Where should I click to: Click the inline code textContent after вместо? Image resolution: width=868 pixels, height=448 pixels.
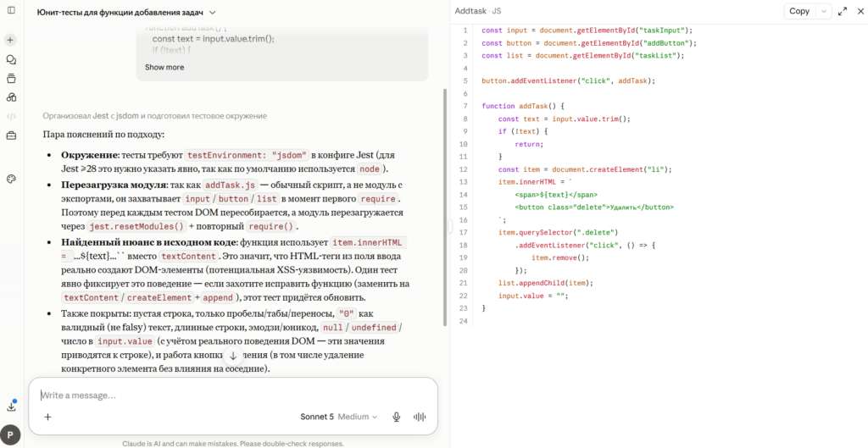point(188,257)
